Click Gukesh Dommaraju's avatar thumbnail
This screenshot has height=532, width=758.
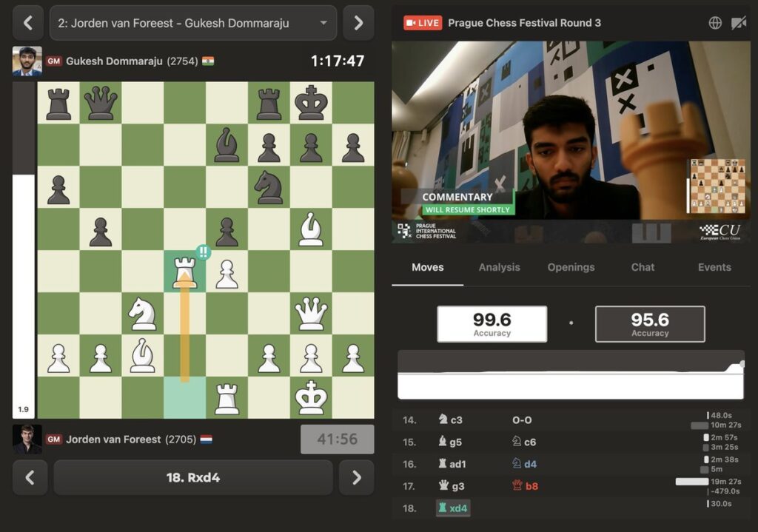[27, 61]
